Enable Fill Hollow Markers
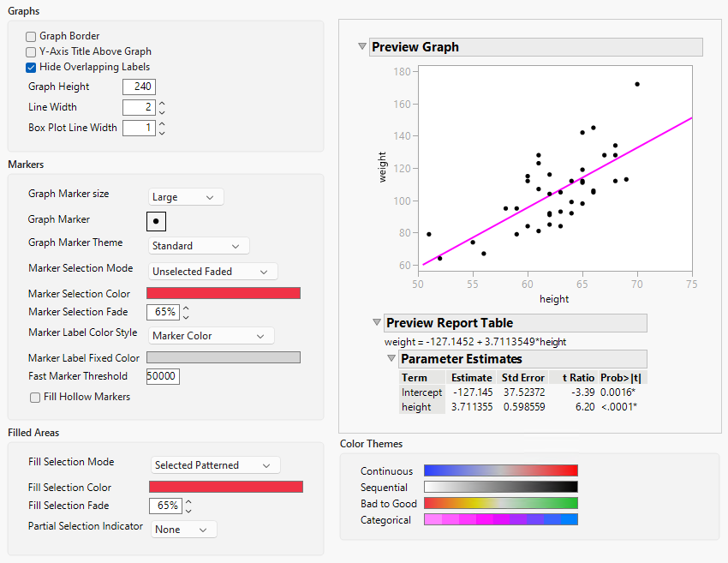728x563 pixels. [35, 397]
